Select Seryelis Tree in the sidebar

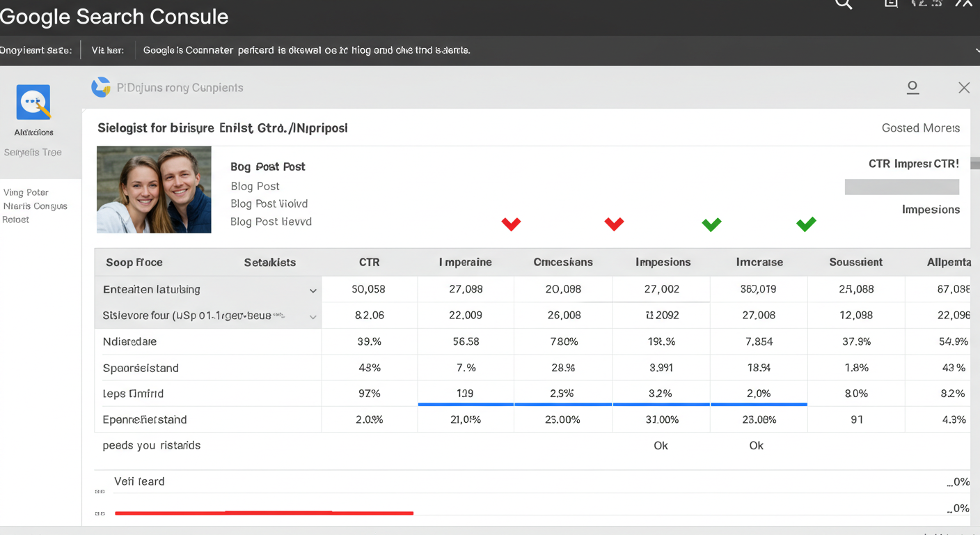point(33,152)
